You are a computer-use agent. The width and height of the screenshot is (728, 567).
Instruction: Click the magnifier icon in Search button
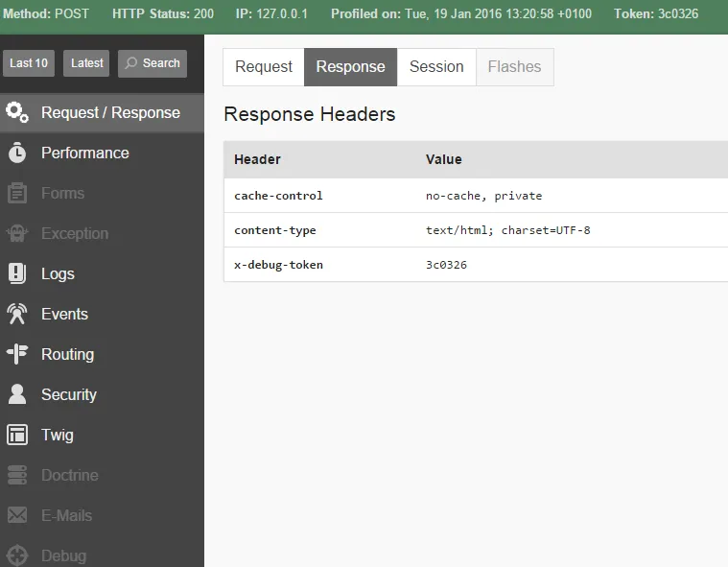pyautogui.click(x=131, y=62)
